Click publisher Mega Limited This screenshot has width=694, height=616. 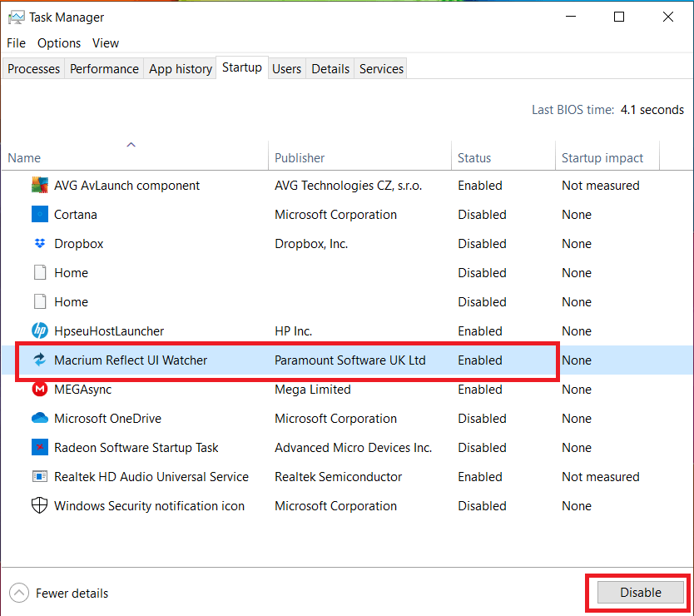313,390
